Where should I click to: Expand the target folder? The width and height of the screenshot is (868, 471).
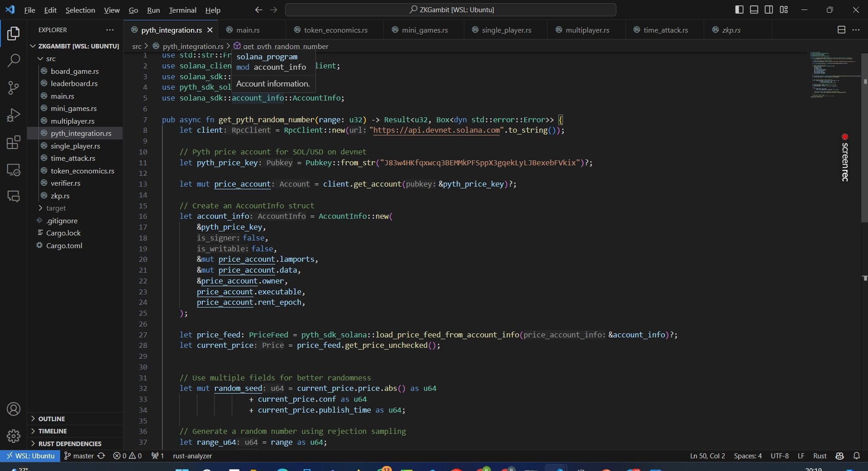point(75,208)
